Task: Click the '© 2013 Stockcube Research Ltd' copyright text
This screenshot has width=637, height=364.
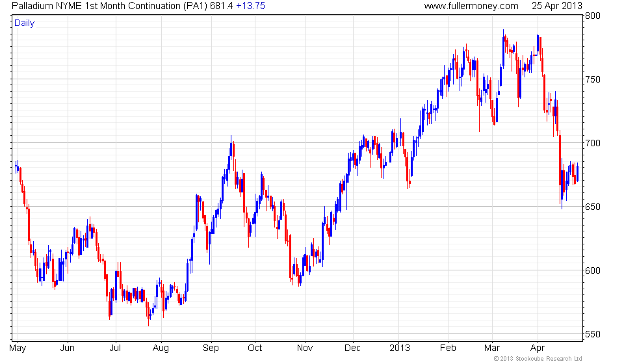Action: (538, 359)
